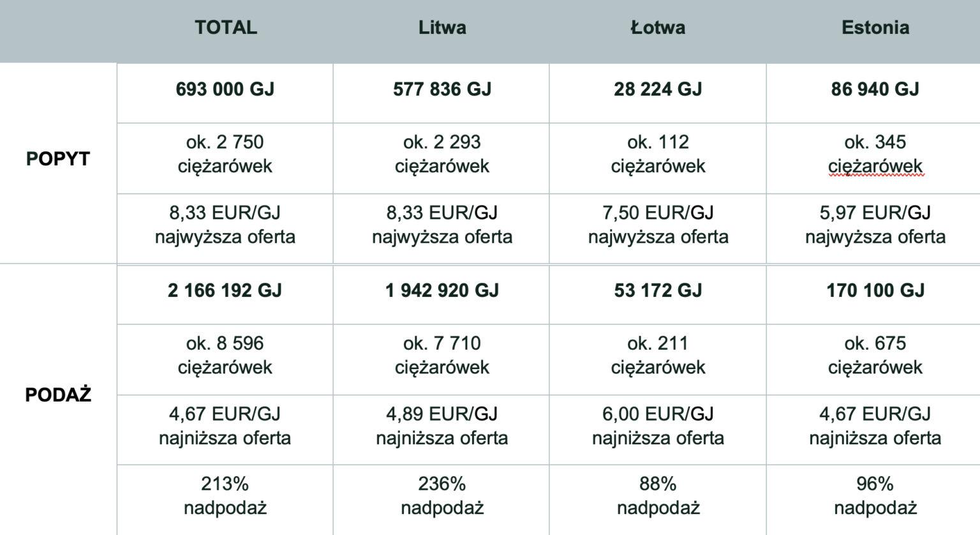
Task: Select the 693 000 GJ cell
Action: coord(225,93)
